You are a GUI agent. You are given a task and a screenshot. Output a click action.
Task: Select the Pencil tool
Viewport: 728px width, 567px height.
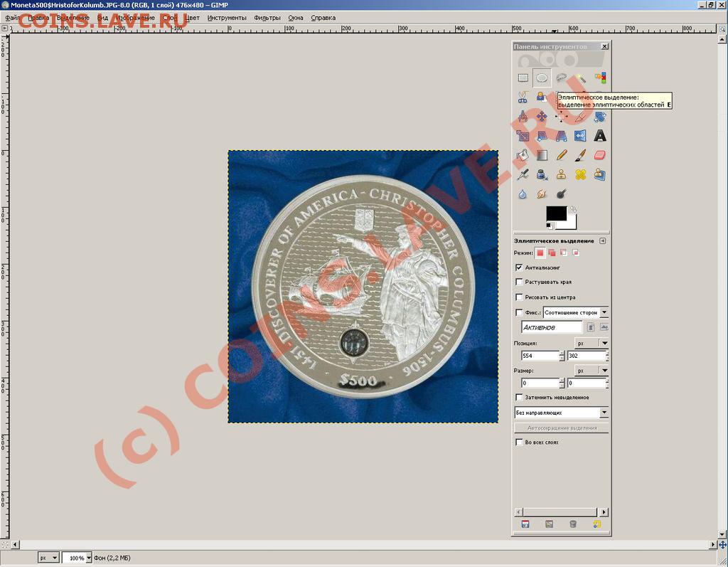pos(562,155)
